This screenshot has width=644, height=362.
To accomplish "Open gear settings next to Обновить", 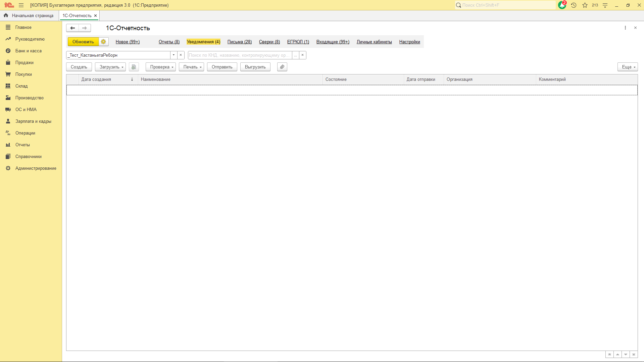I will 103,42.
